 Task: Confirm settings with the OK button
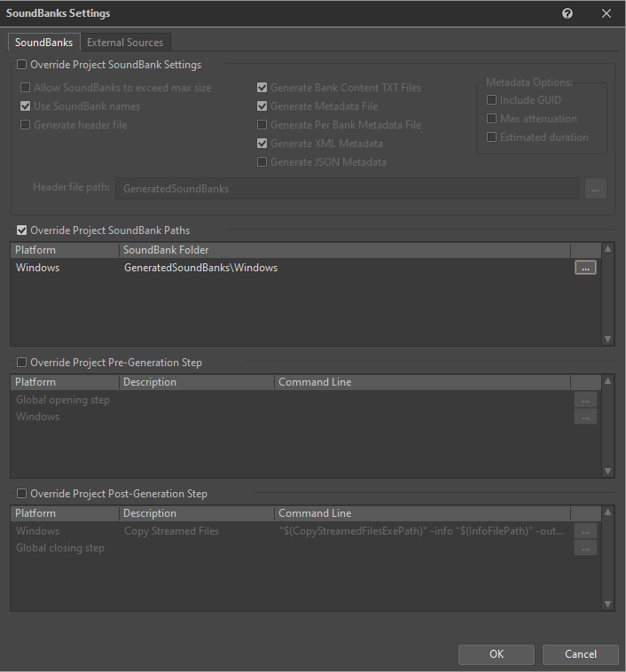click(497, 654)
